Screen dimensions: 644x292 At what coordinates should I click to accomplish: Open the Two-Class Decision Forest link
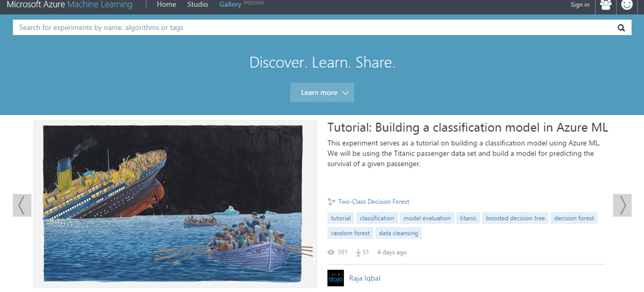point(374,201)
